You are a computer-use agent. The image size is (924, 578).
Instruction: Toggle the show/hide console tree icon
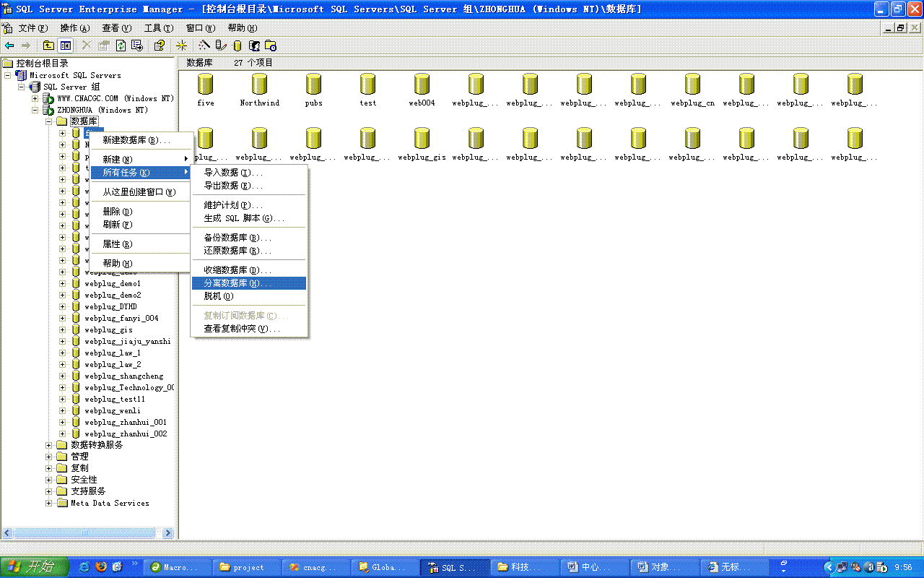[66, 46]
